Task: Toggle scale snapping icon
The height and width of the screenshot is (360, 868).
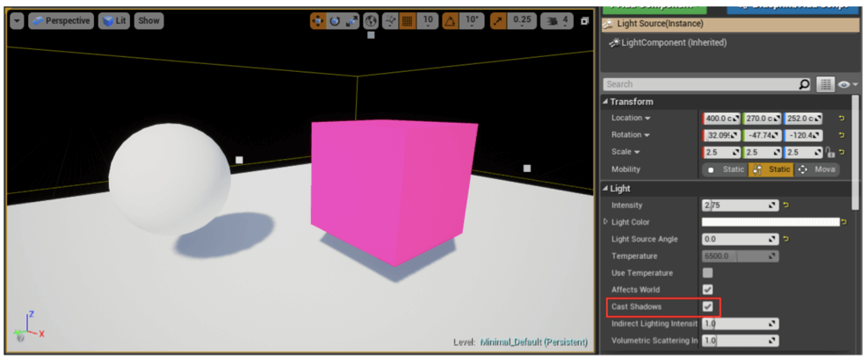Action: pos(498,20)
